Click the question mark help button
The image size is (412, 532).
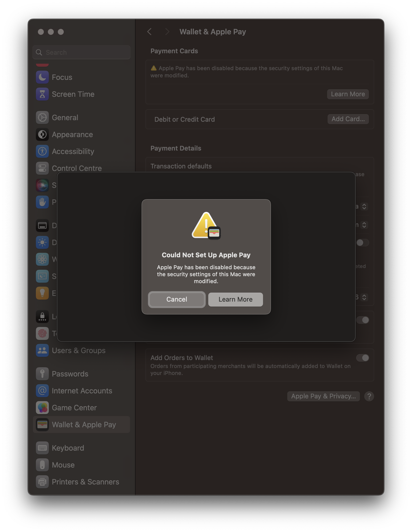369,396
